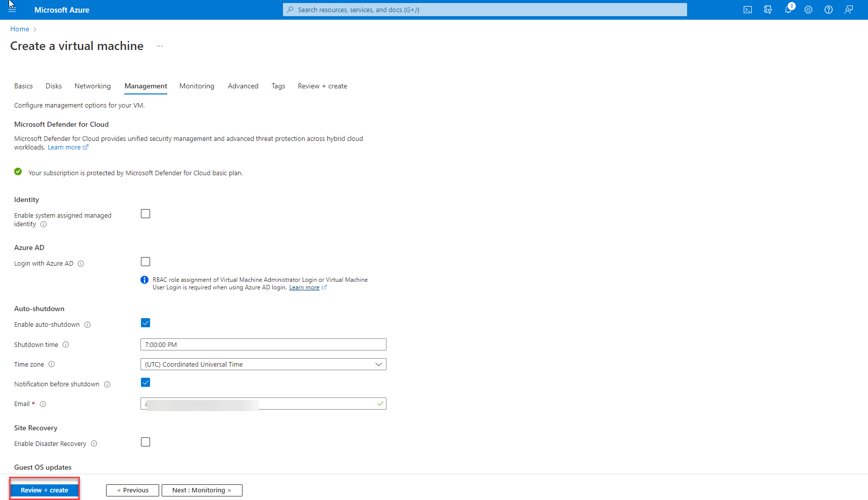Click info icon next to Enable auto-shutdown
The height and width of the screenshot is (500, 868).
[87, 325]
